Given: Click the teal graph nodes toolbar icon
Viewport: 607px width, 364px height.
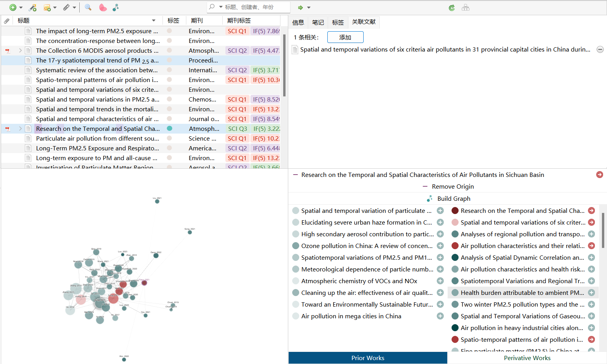Looking at the screenshot, I should pos(116,7).
